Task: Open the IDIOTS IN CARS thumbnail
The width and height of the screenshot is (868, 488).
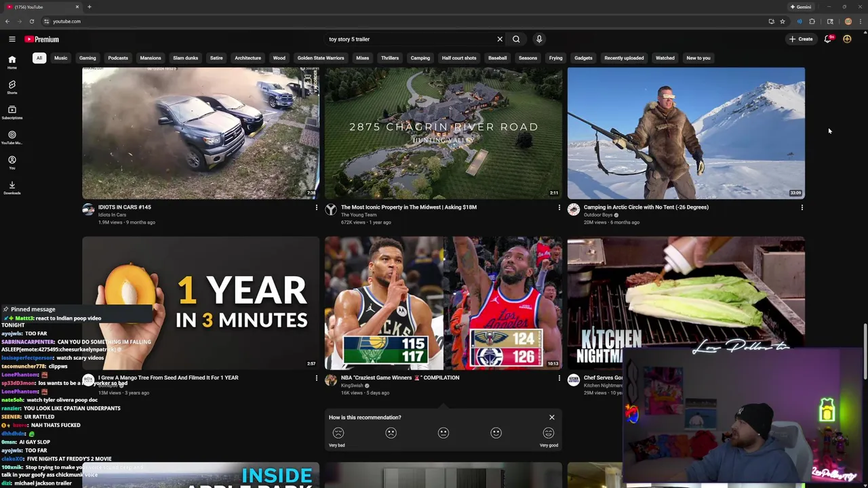Action: [201, 133]
